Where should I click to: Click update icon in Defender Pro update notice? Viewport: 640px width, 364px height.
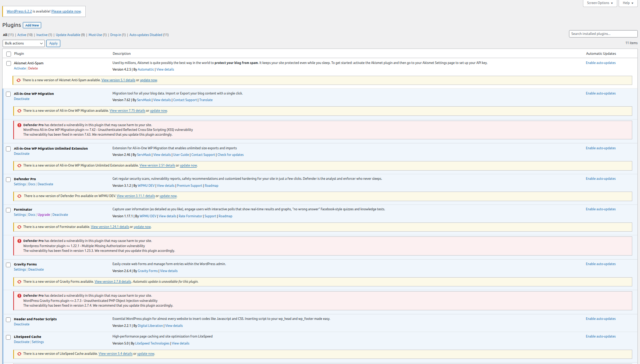(x=19, y=196)
